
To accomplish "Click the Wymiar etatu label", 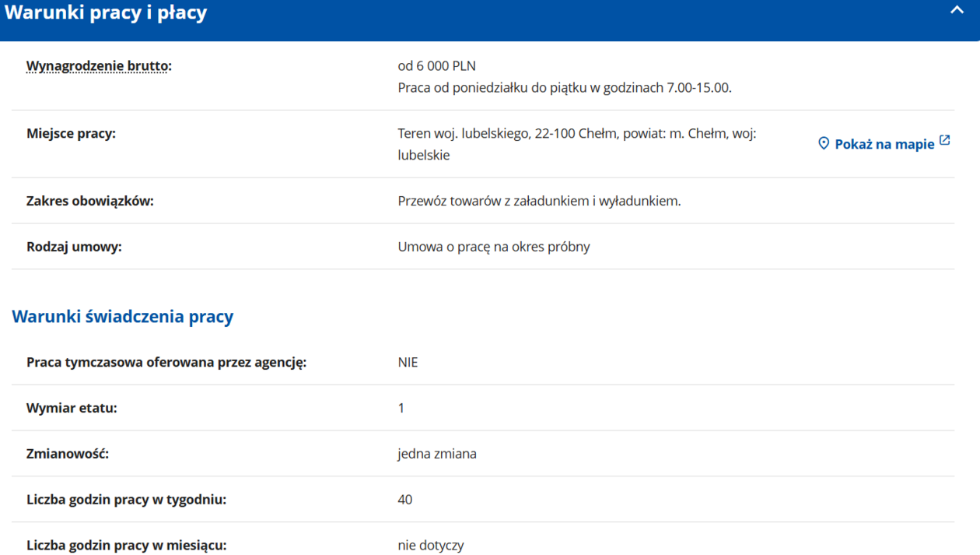I will coord(72,408).
